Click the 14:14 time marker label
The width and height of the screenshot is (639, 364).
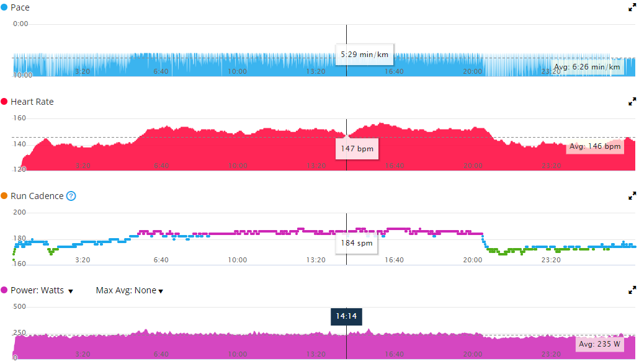pyautogui.click(x=346, y=316)
